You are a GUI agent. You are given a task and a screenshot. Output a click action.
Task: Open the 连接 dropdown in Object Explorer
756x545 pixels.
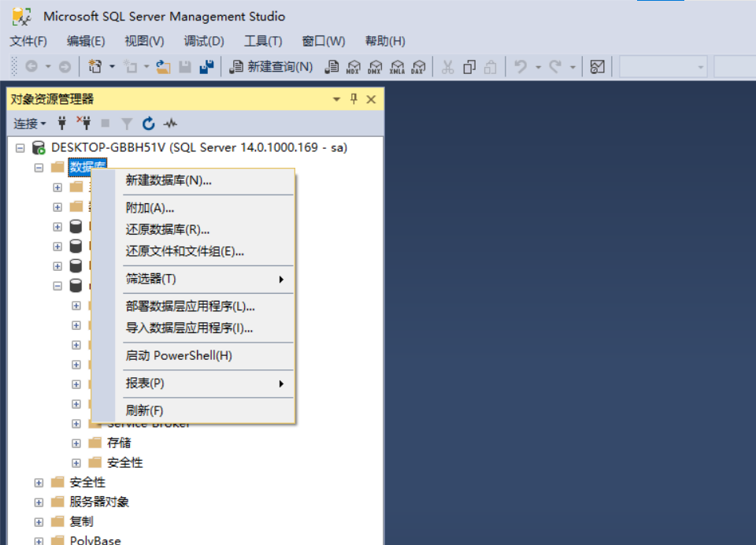tap(29, 124)
